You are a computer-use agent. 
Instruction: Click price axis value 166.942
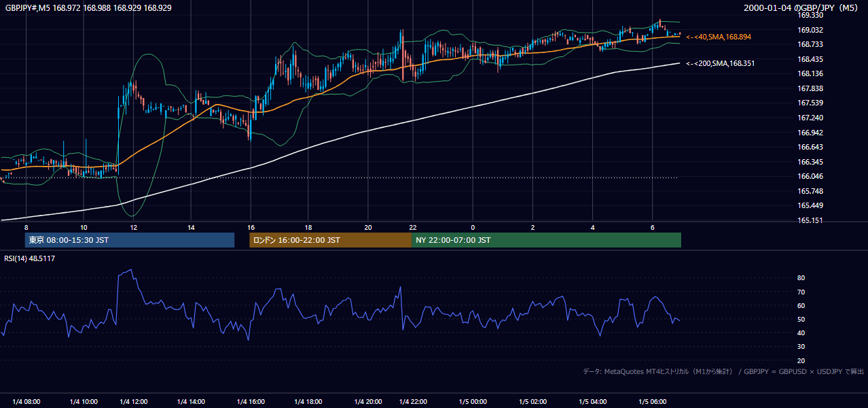tap(810, 133)
